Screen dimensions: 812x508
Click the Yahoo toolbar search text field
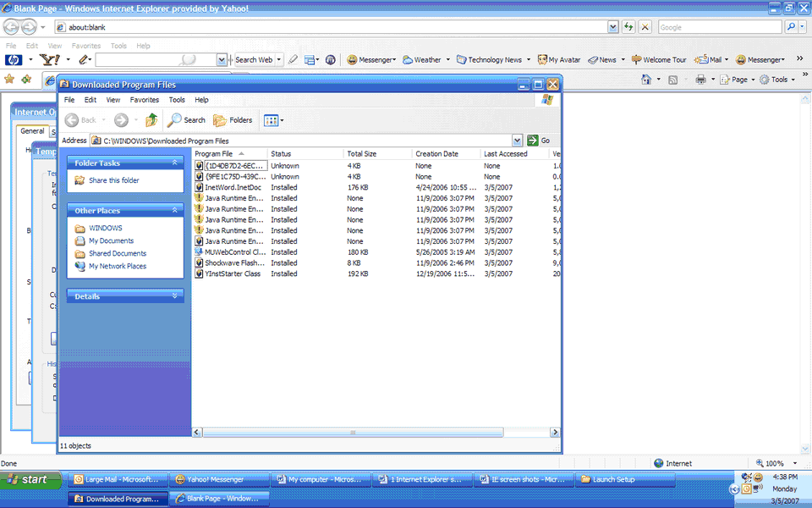pos(156,59)
